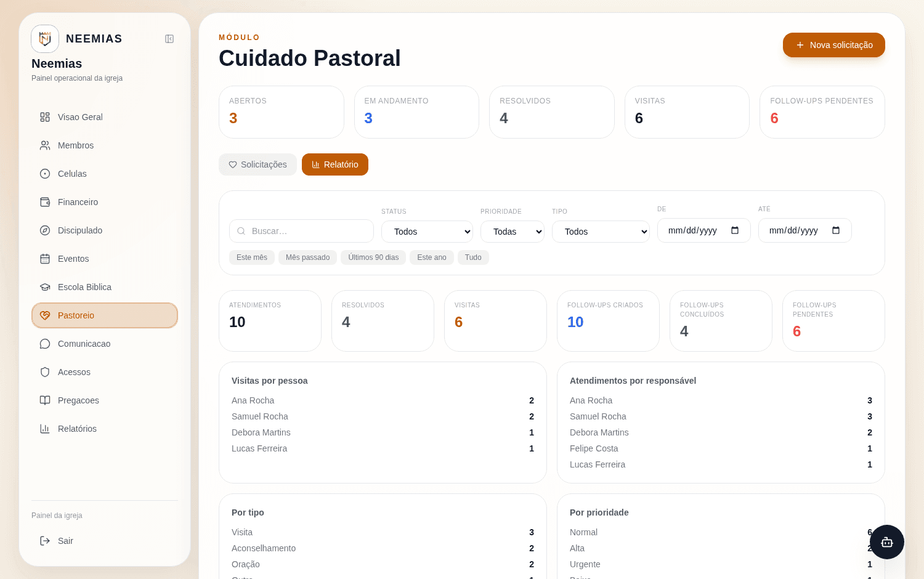Open the Tipo dropdown
This screenshot has width=924, height=579.
click(x=601, y=232)
